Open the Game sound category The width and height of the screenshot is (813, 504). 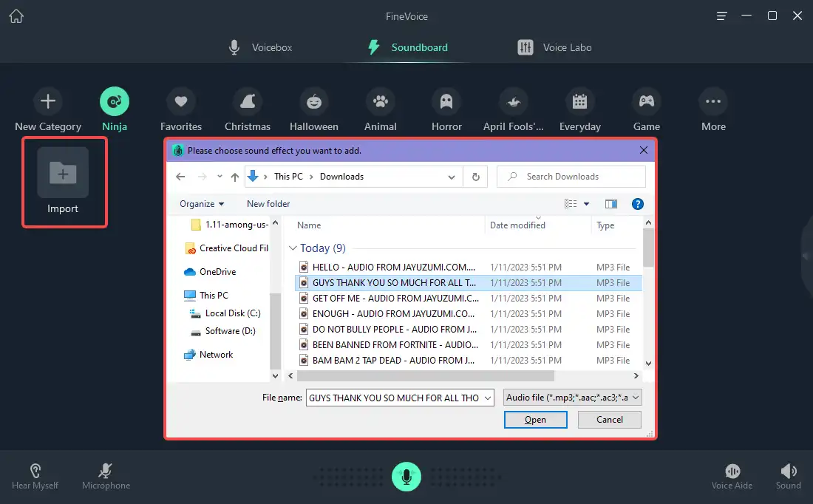pos(647,110)
